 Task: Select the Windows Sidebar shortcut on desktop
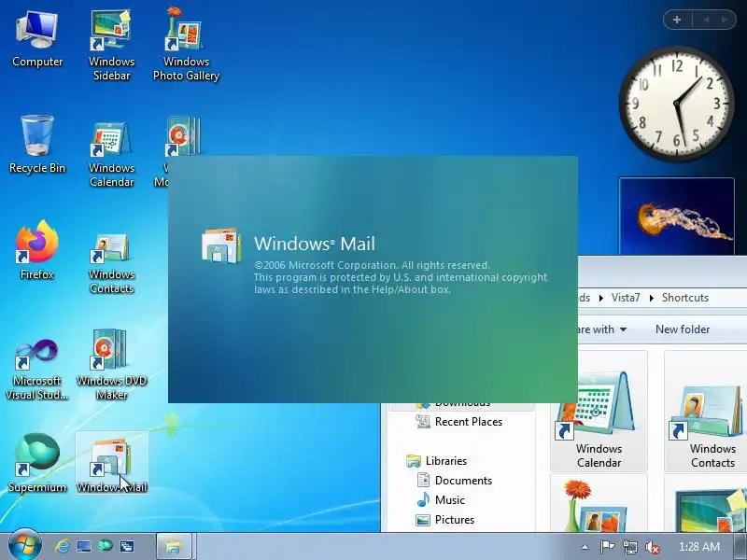111,45
